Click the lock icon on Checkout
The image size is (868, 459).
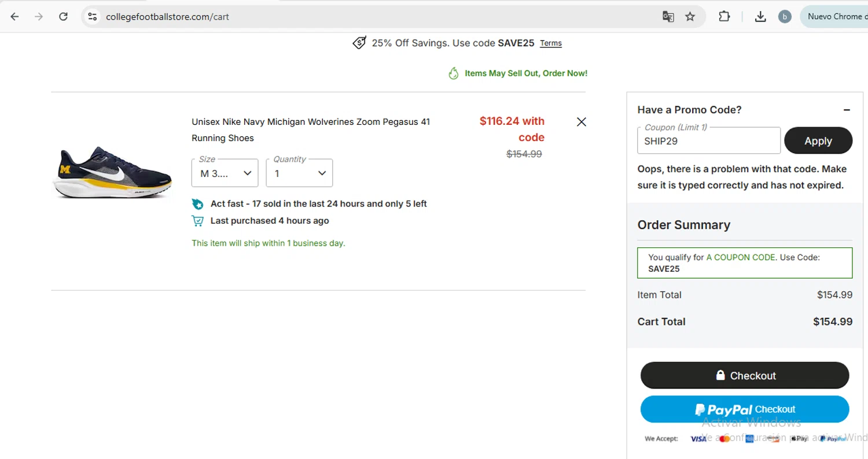tap(720, 375)
